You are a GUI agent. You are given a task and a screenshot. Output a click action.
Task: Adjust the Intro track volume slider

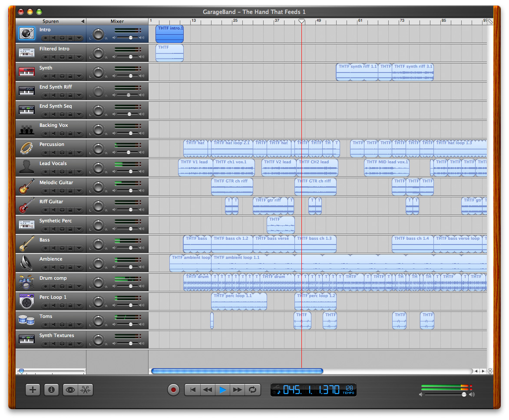pos(130,38)
